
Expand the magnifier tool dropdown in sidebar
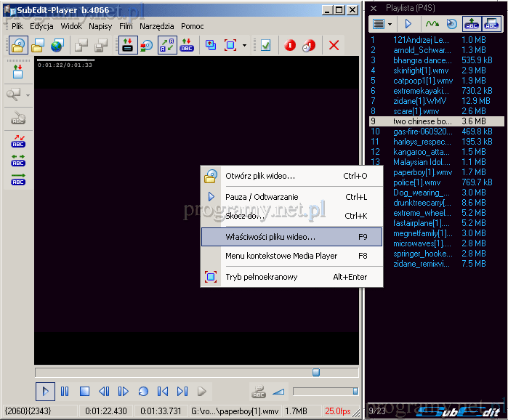pos(28,95)
